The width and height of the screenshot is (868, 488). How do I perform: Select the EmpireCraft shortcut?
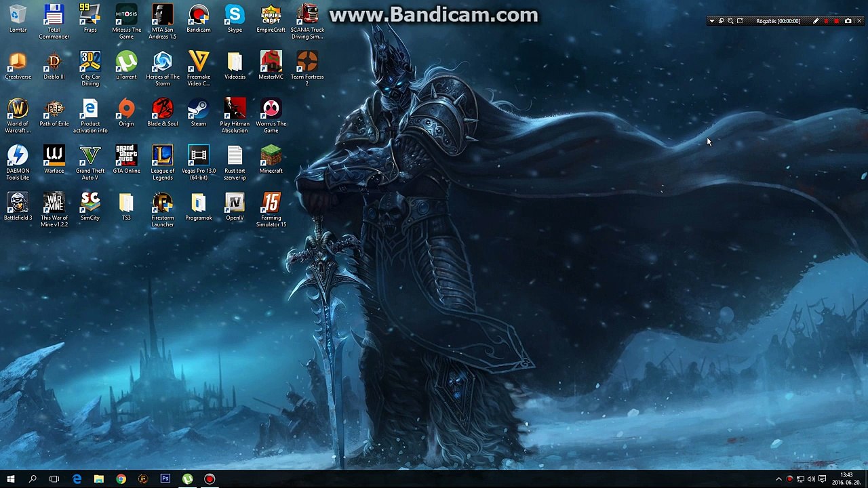pyautogui.click(x=271, y=19)
